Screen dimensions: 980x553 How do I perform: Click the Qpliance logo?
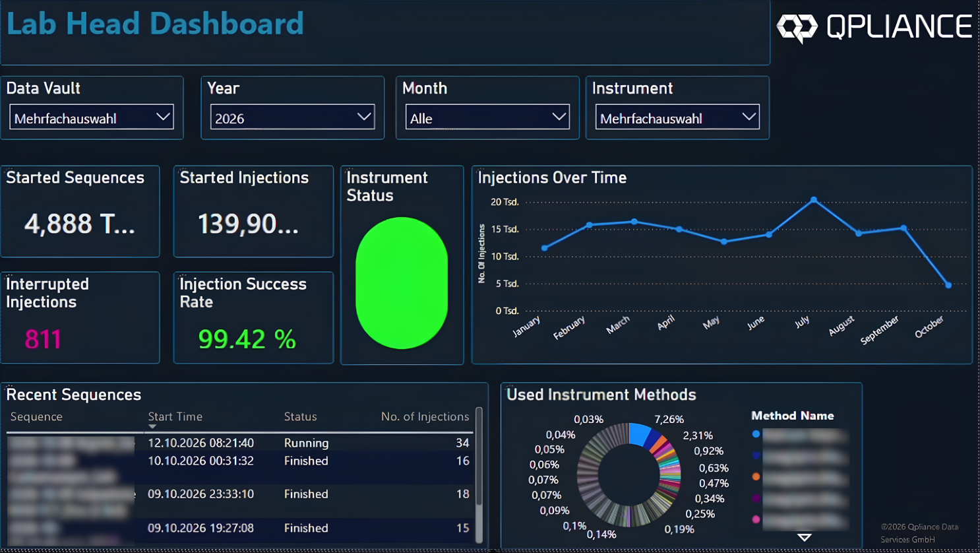coord(874,27)
